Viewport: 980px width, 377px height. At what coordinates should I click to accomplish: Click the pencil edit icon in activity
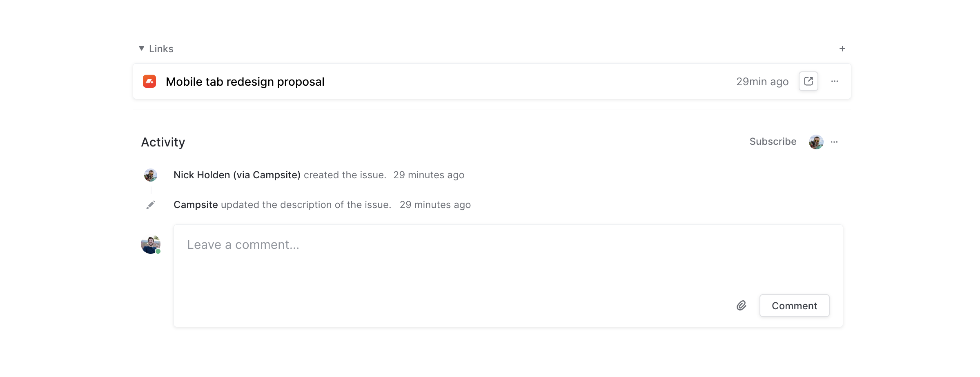coord(151,205)
